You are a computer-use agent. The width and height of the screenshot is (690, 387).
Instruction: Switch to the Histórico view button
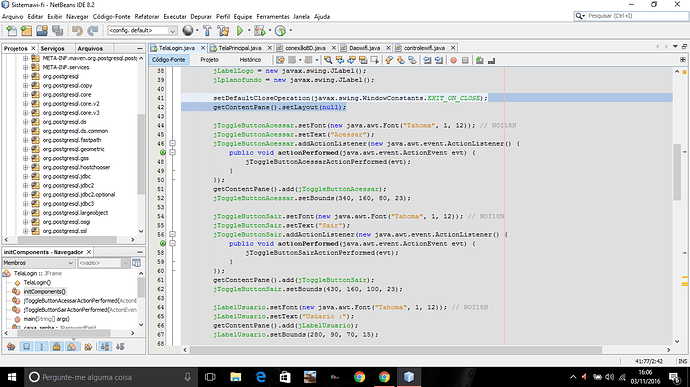[250, 59]
